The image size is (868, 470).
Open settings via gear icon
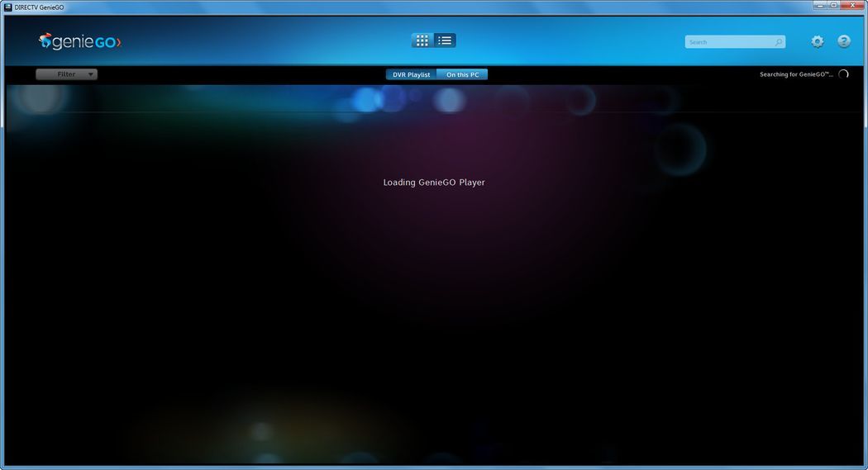point(817,41)
